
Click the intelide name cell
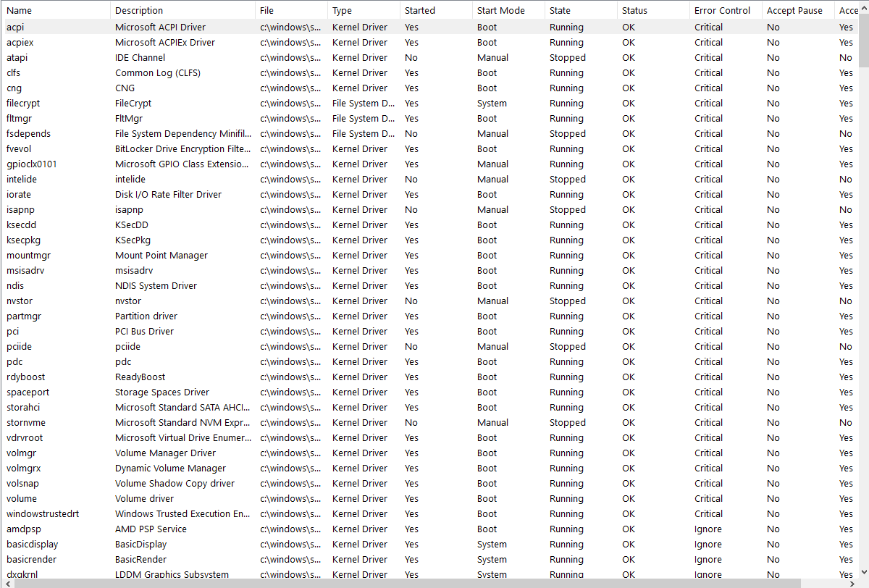pyautogui.click(x=22, y=179)
